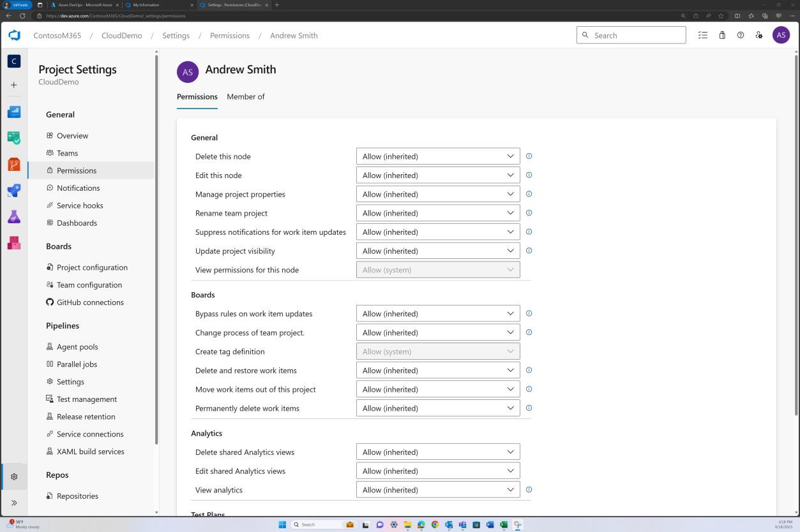Screen dimensions: 800x532
Task: Click the CloudDemo breadcrumb link
Action: tap(121, 35)
